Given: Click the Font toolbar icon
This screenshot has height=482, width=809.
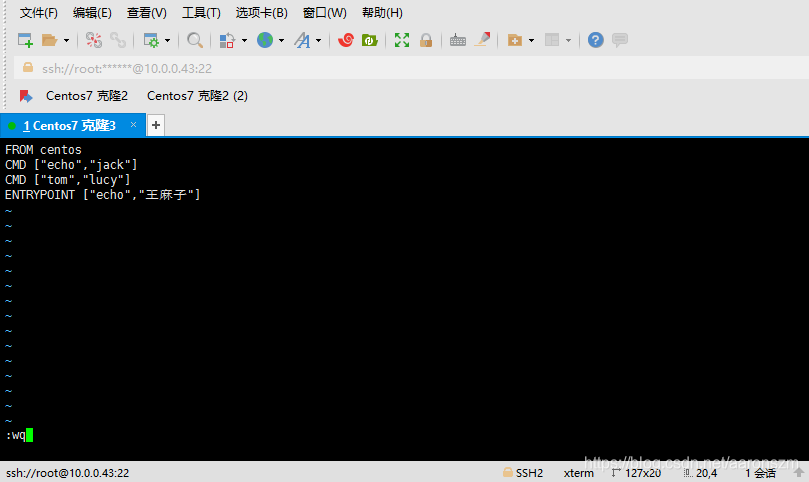Looking at the screenshot, I should click(x=302, y=40).
